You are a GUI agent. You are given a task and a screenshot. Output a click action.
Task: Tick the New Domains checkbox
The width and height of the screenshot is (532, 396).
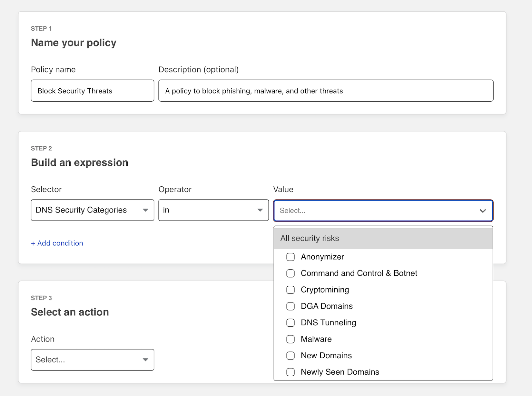[291, 355]
